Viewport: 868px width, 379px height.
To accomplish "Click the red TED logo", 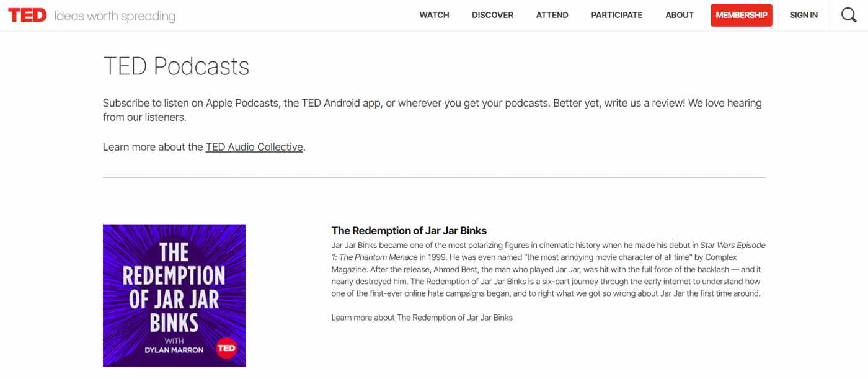I will point(27,16).
